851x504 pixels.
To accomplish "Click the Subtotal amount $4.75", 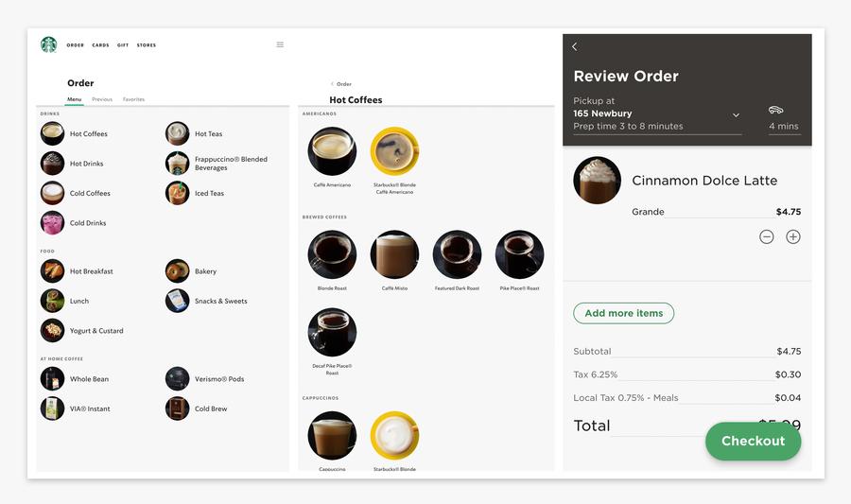I will pyautogui.click(x=789, y=352).
